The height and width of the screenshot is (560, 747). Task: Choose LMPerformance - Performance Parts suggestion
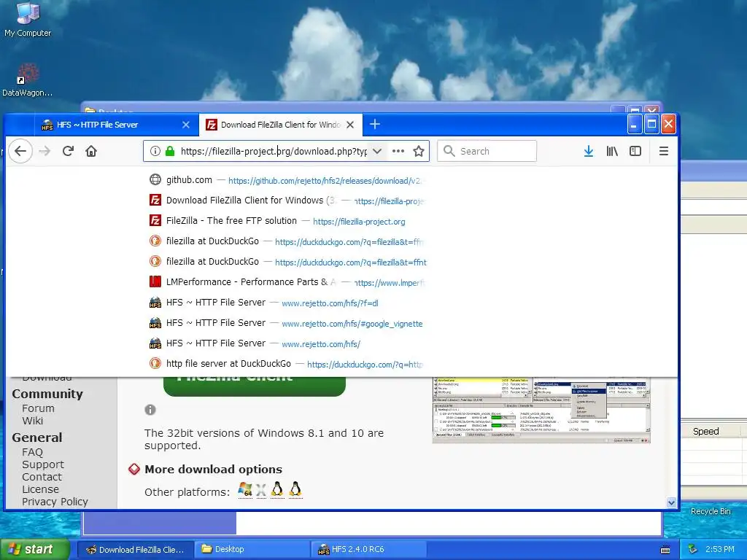tap(286, 282)
